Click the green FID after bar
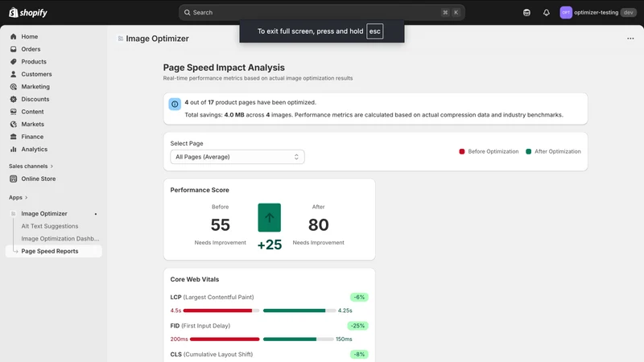644x362 pixels. tap(290, 339)
